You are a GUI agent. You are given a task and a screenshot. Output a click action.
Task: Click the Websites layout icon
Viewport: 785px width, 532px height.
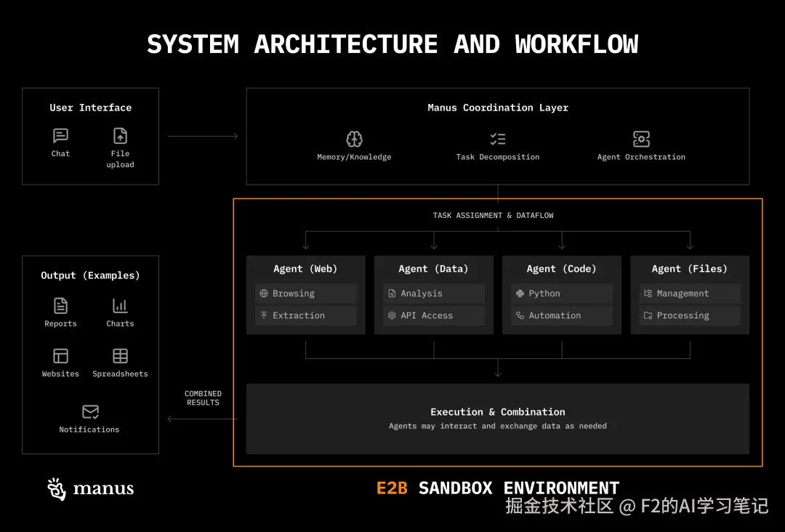(x=60, y=356)
